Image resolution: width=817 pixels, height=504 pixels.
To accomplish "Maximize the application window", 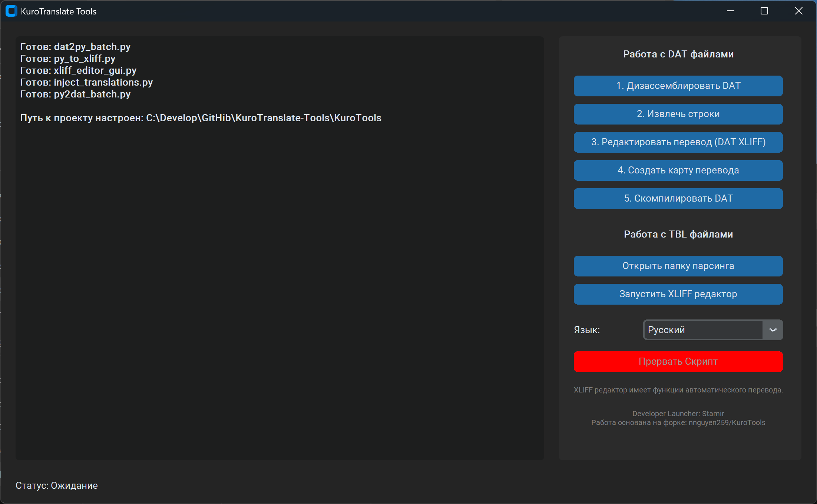I will [764, 11].
